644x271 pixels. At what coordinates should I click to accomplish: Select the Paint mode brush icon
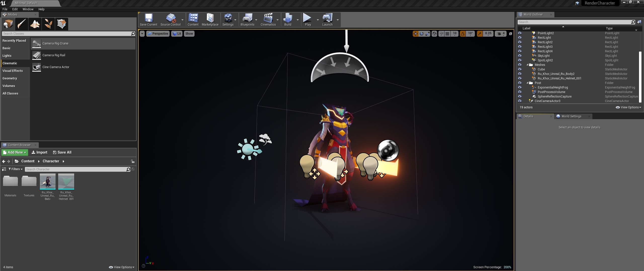coord(21,24)
